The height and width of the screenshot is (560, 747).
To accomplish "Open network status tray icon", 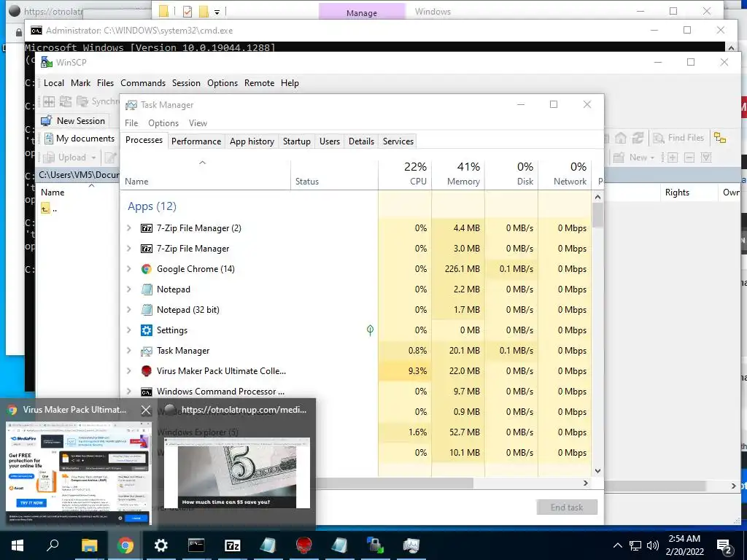I will [x=635, y=545].
